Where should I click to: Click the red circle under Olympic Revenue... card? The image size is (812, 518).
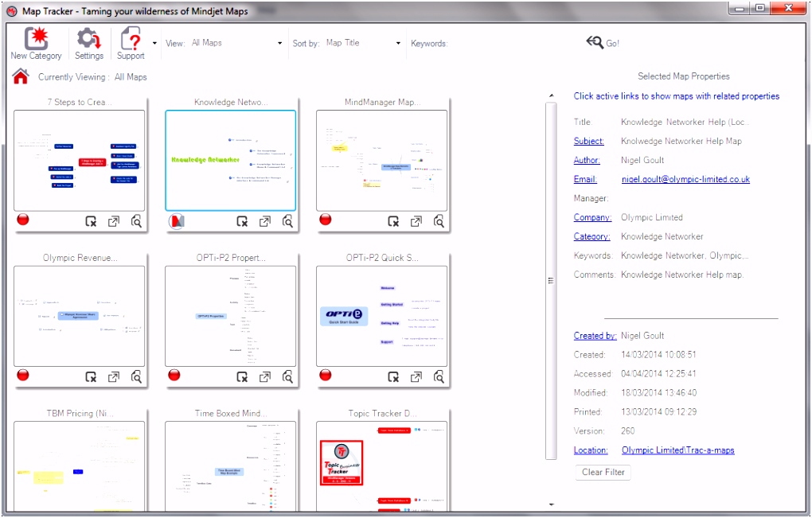point(23,376)
